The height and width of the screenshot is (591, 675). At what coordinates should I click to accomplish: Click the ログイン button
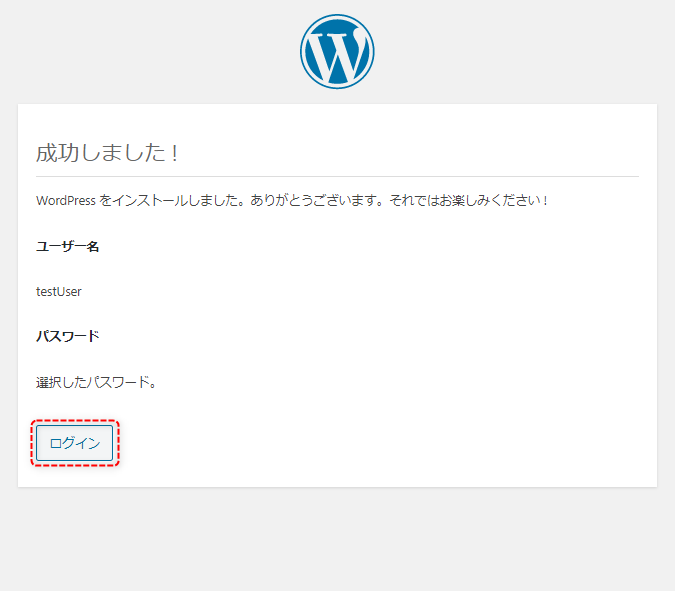coord(74,443)
